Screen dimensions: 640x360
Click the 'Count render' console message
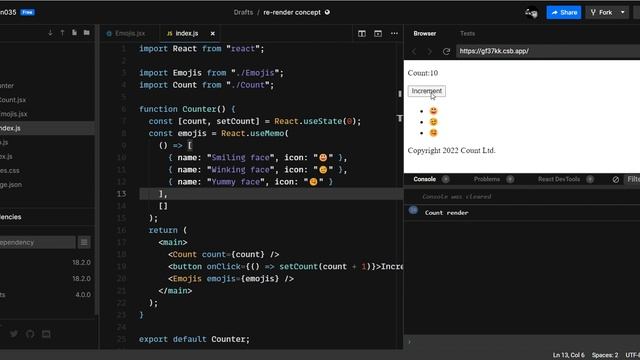[x=446, y=213]
